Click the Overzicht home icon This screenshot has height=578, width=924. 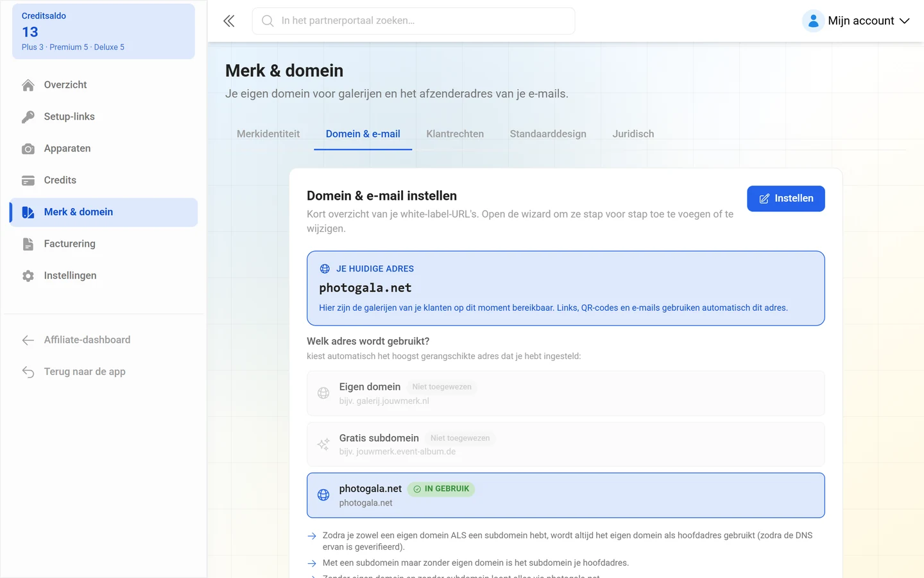tap(28, 85)
